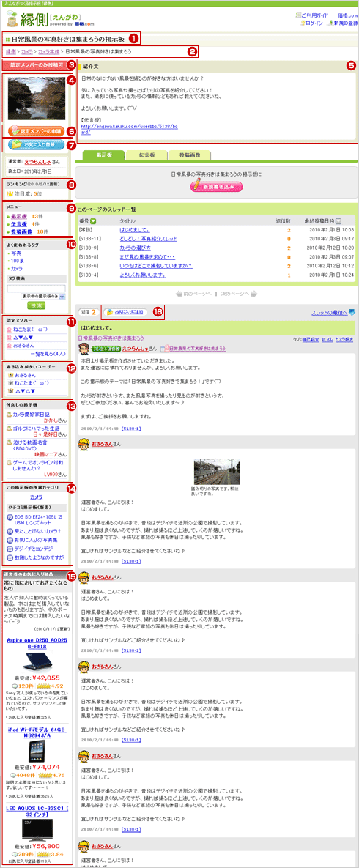
Task: Open thread いつもはどこで撮影していますか？
Action: pyautogui.click(x=155, y=266)
